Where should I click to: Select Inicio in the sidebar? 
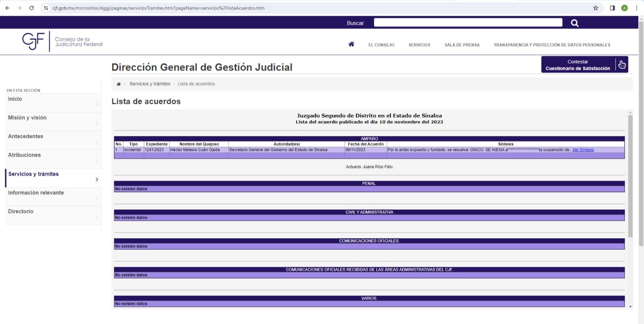(54, 103)
